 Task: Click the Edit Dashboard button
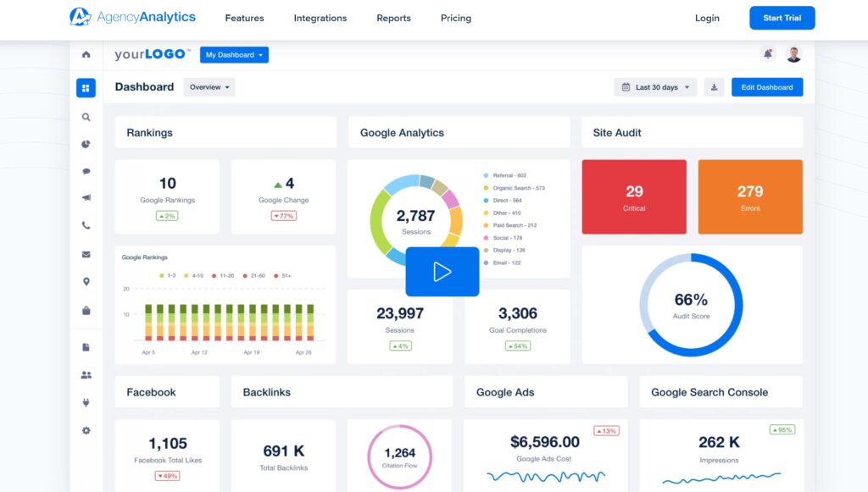(767, 87)
